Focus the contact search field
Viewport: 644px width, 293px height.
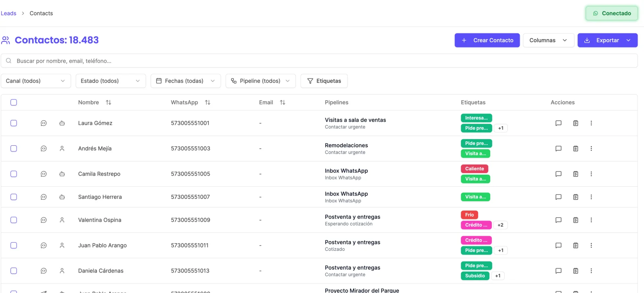[319, 61]
